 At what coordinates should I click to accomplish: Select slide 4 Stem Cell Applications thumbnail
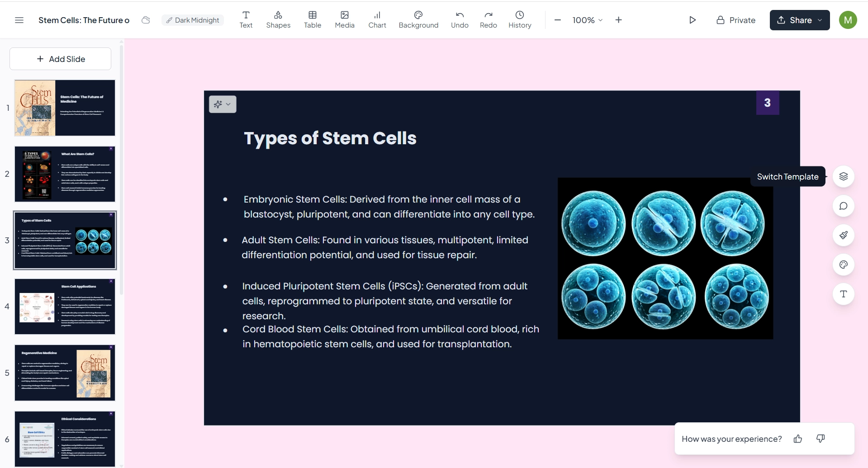[65, 307]
